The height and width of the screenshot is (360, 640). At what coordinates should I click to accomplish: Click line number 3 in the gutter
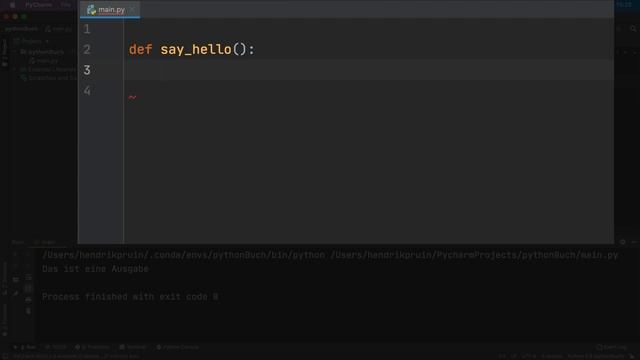[87, 70]
